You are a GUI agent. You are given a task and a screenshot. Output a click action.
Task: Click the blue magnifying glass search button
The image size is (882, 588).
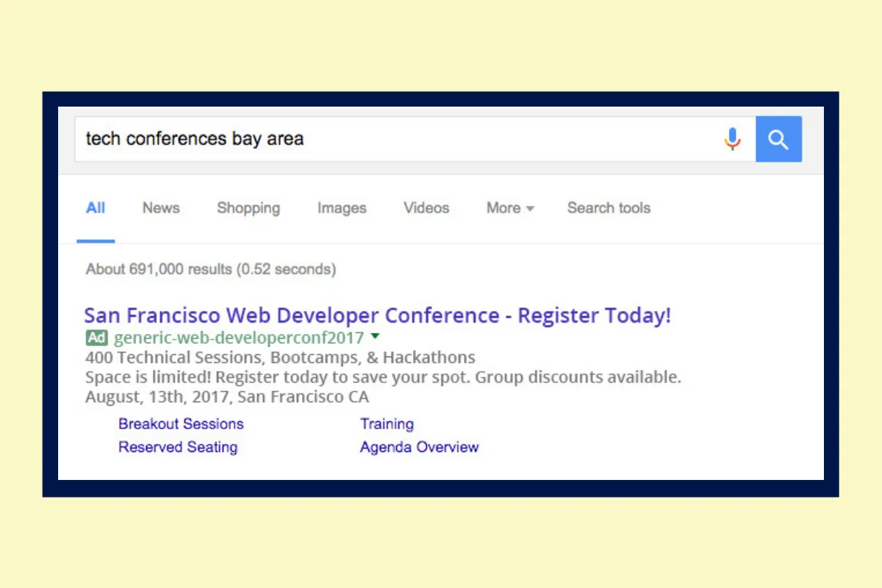(x=778, y=139)
